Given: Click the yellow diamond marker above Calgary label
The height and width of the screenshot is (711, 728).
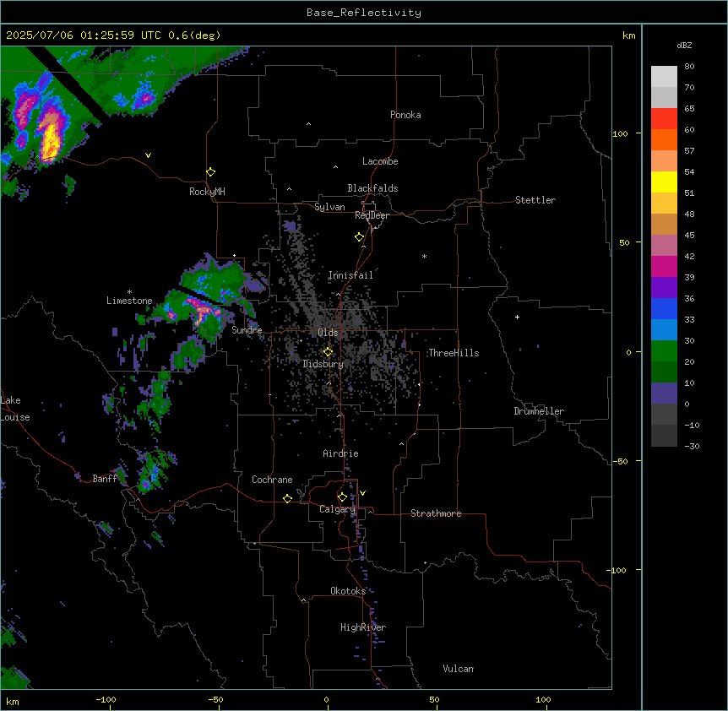Looking at the screenshot, I should tap(342, 497).
